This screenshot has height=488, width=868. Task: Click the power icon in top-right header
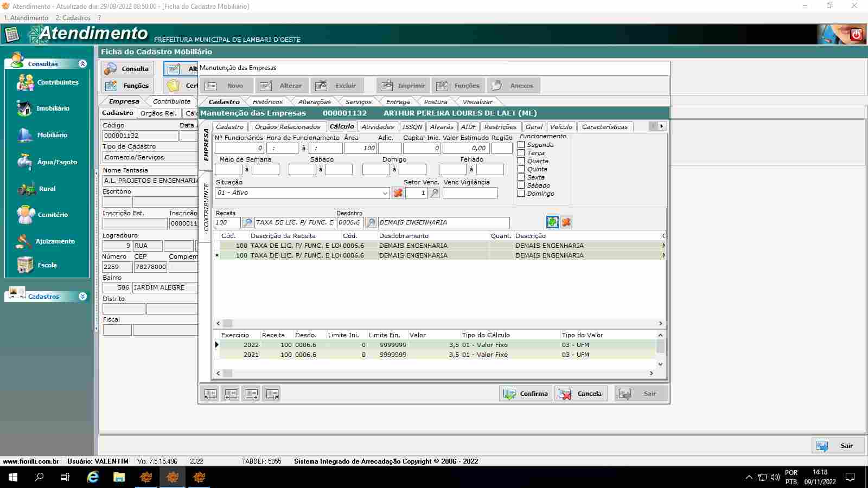coord(856,34)
